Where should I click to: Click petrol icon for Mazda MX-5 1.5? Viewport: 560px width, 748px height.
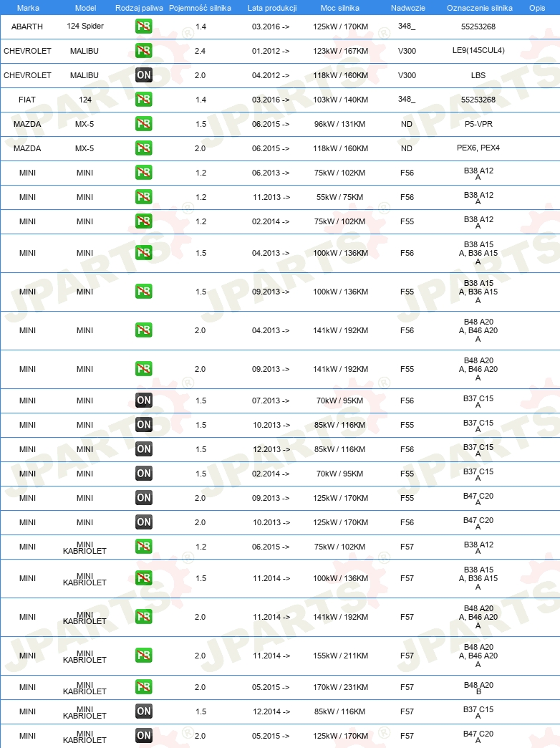143,123
